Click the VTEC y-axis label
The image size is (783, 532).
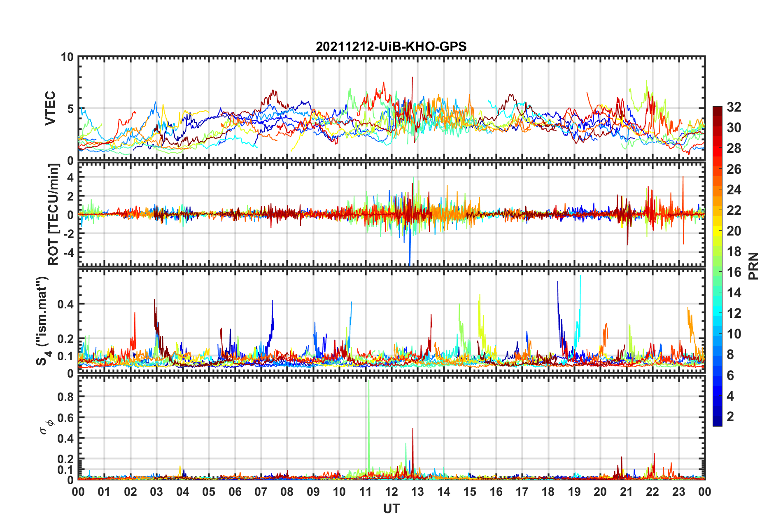(x=50, y=108)
